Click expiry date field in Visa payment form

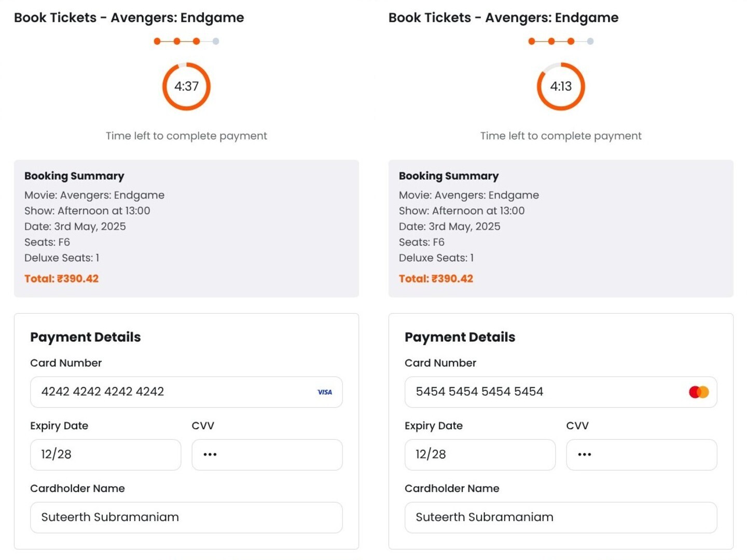click(106, 455)
